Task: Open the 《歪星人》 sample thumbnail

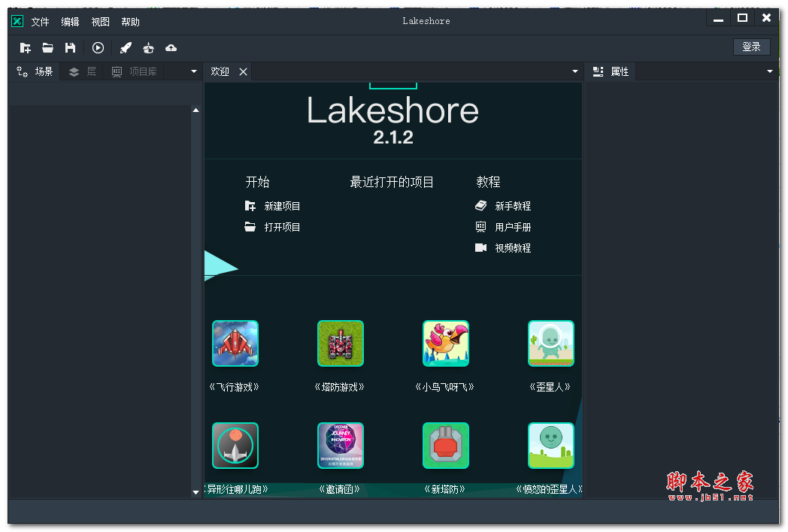Action: [551, 343]
